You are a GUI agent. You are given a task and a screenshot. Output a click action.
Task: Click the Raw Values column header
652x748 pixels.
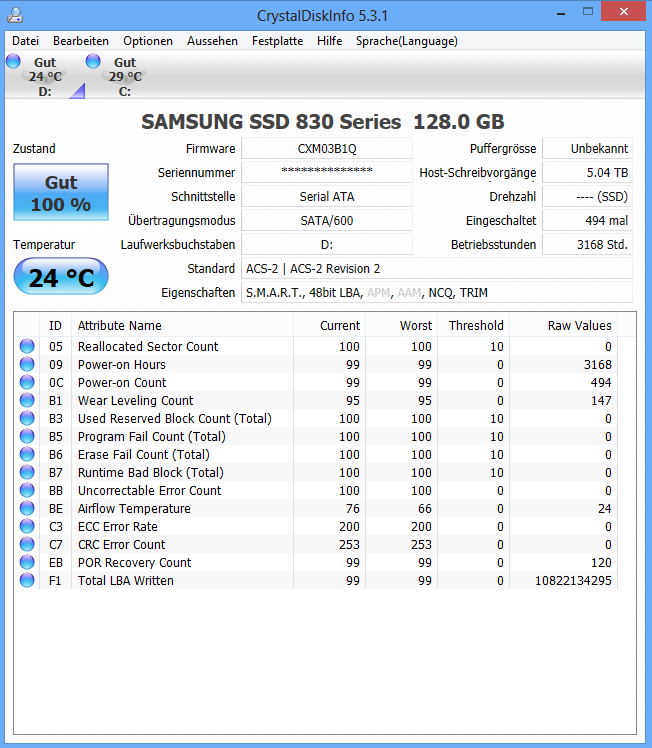pos(564,325)
